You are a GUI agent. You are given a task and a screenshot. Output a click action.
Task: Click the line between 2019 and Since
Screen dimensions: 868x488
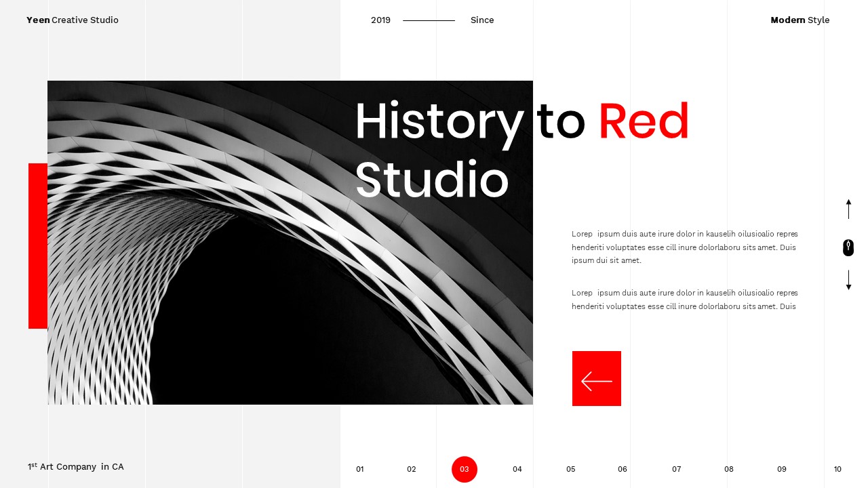tap(429, 20)
